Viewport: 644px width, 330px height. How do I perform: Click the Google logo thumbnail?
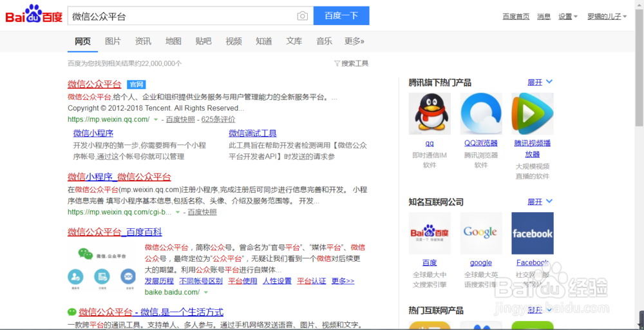[x=481, y=233]
